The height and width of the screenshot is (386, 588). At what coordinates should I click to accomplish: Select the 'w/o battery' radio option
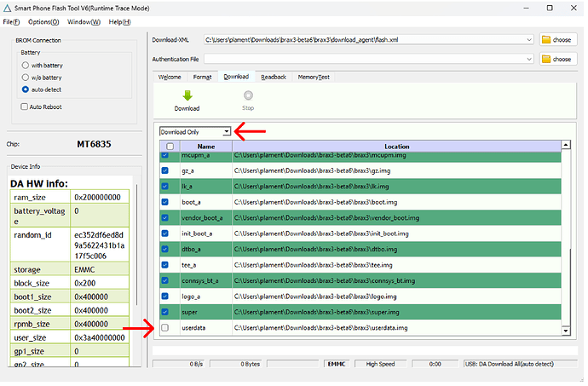25,78
